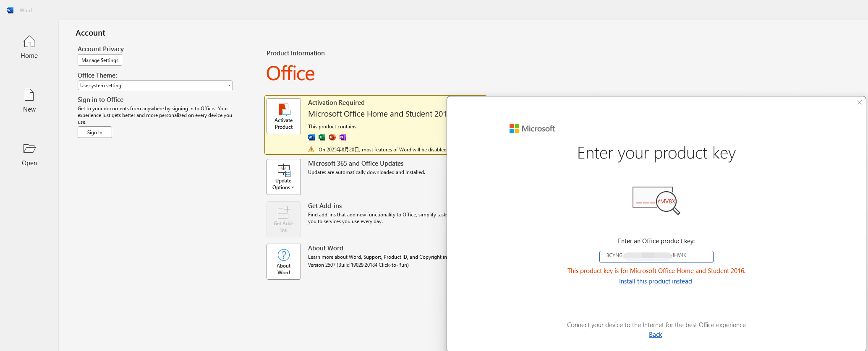
Task: Click the Word app icon under product contents
Action: tap(311, 137)
